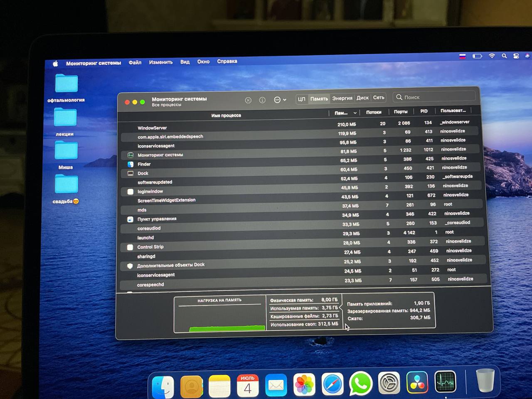Select the Миша desktop folder

click(66, 155)
